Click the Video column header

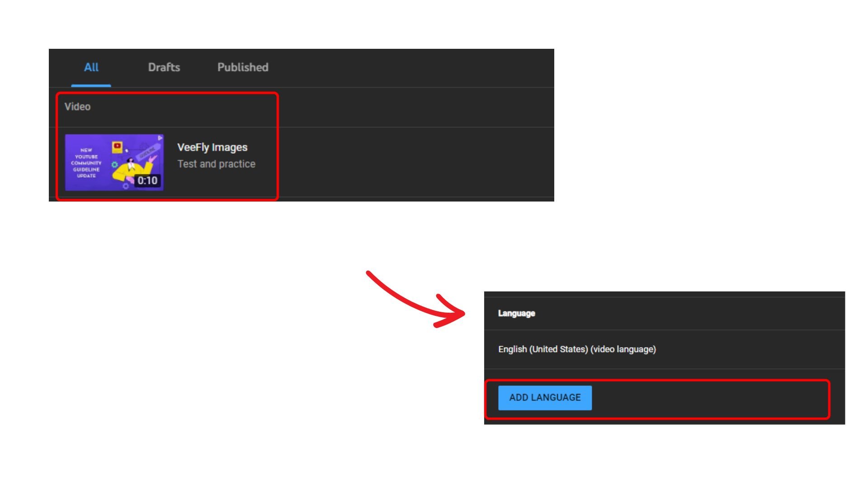tap(77, 107)
